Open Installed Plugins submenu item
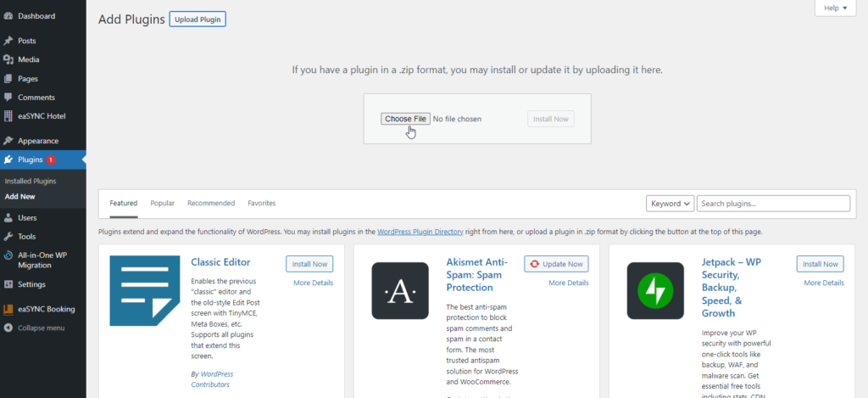 click(x=31, y=182)
